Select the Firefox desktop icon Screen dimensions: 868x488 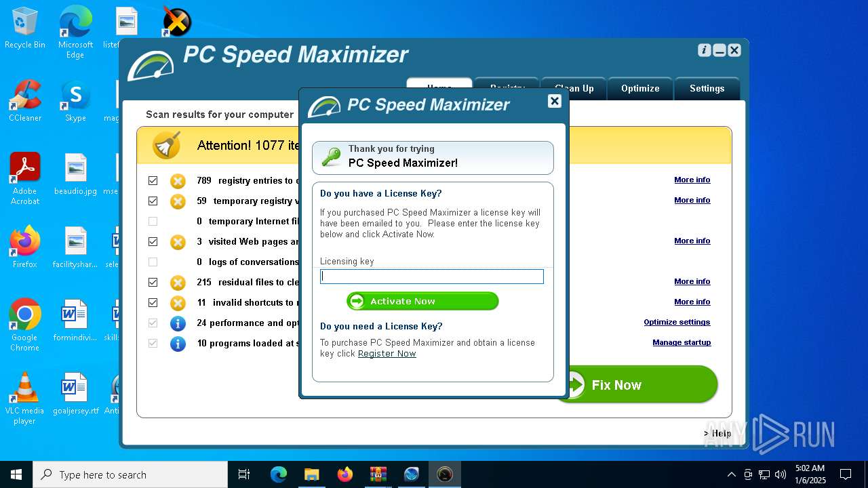[25, 247]
